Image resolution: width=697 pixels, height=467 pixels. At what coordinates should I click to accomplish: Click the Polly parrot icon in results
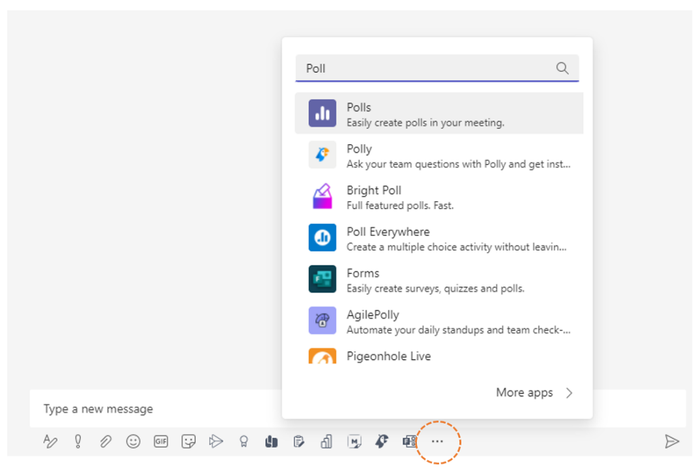pos(322,154)
